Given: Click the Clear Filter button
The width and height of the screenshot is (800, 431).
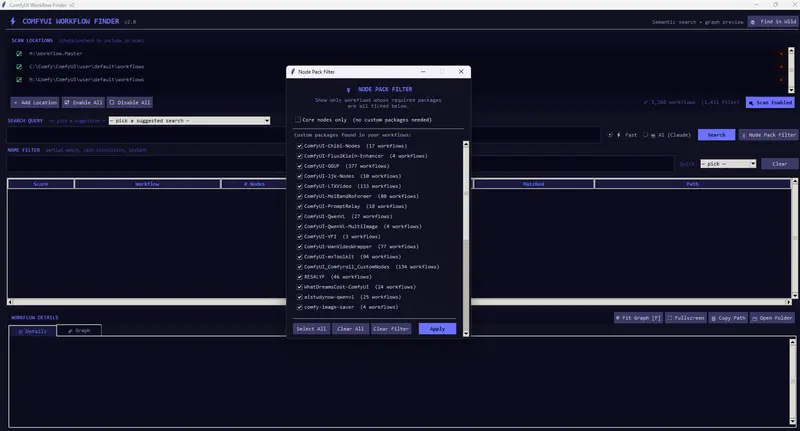Looking at the screenshot, I should point(391,329).
